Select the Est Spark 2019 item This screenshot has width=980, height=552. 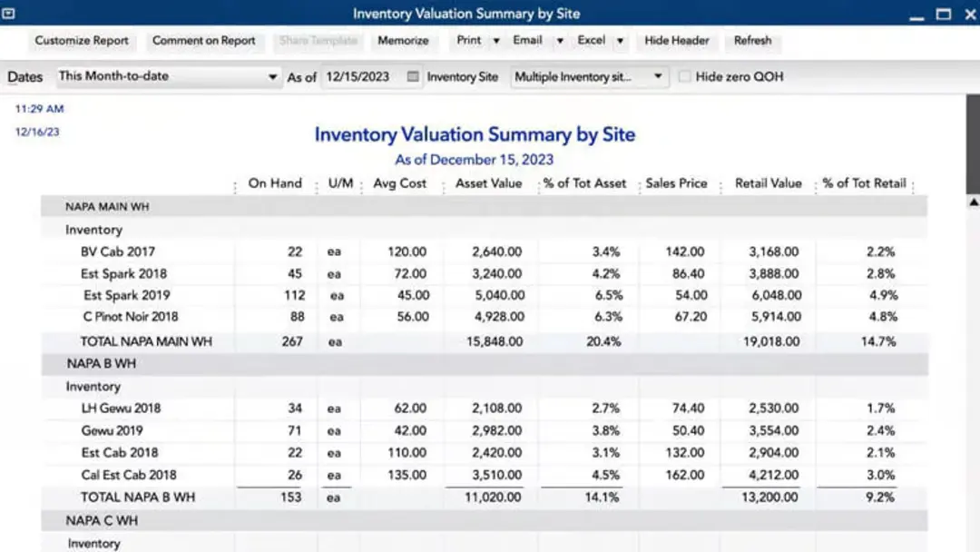(x=127, y=295)
